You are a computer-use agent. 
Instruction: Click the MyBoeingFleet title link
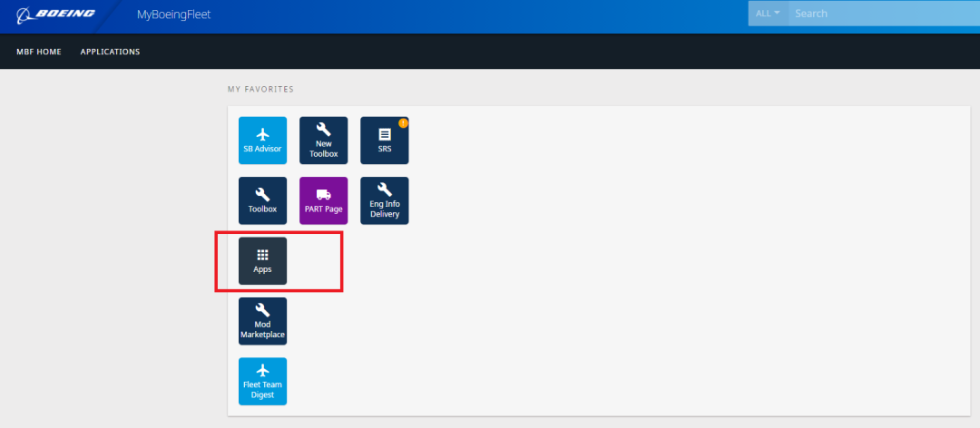pos(173,15)
